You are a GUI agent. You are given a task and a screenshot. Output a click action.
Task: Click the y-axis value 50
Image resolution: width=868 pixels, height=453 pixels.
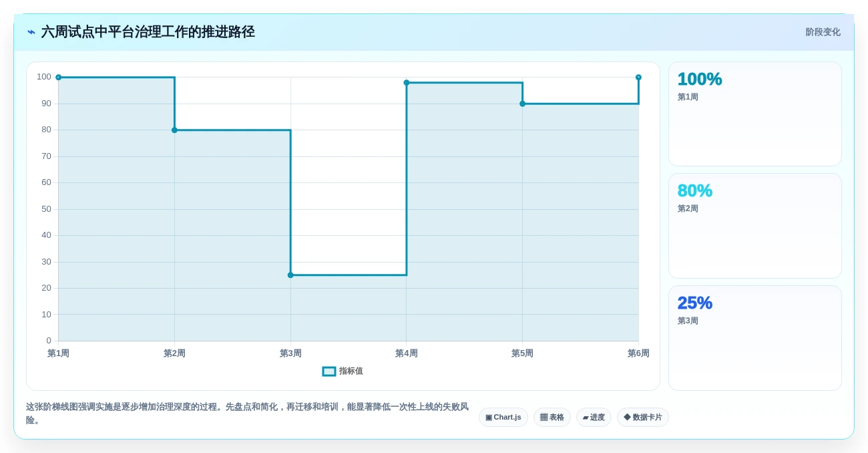coord(46,209)
